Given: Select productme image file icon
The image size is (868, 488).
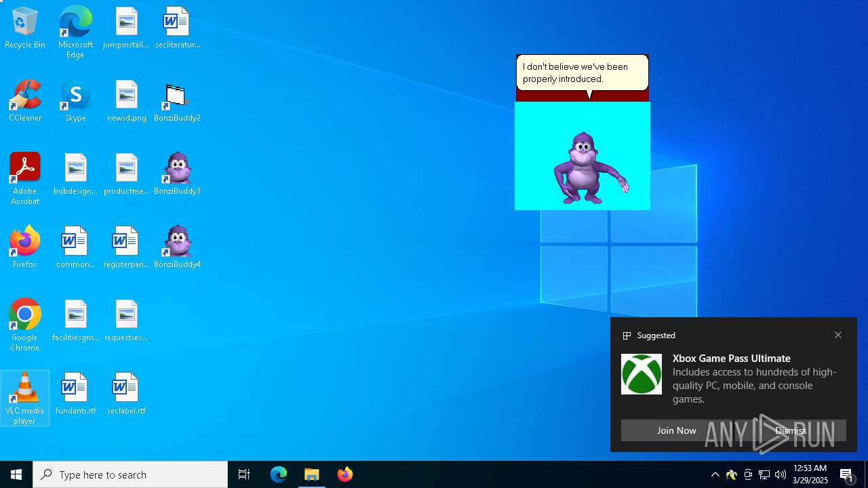Looking at the screenshot, I should point(126,174).
